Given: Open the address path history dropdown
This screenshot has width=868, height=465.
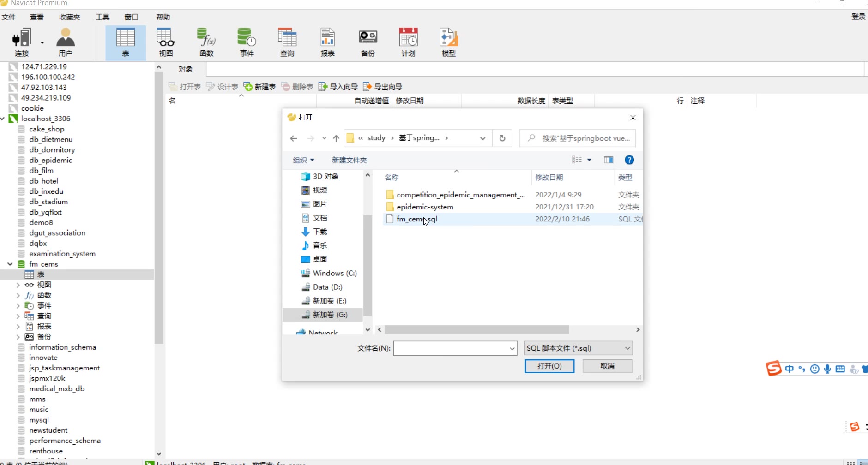Looking at the screenshot, I should (x=482, y=138).
